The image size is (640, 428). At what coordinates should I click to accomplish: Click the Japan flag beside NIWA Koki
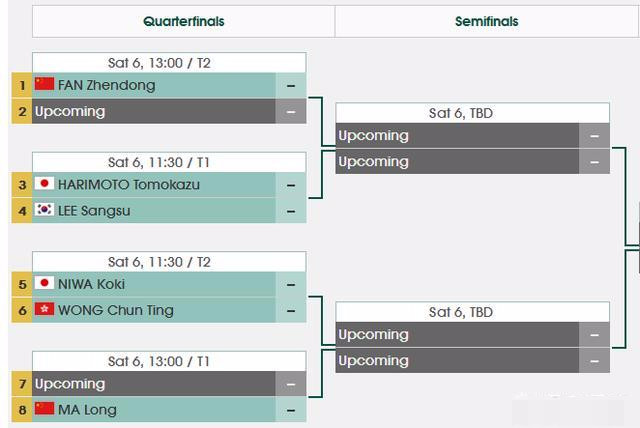coord(44,283)
